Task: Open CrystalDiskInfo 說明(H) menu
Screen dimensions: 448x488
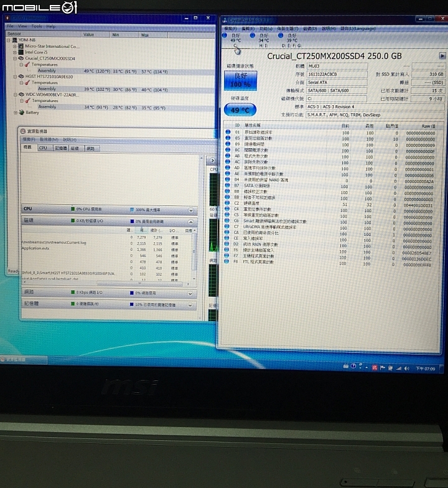Action: tap(329, 29)
